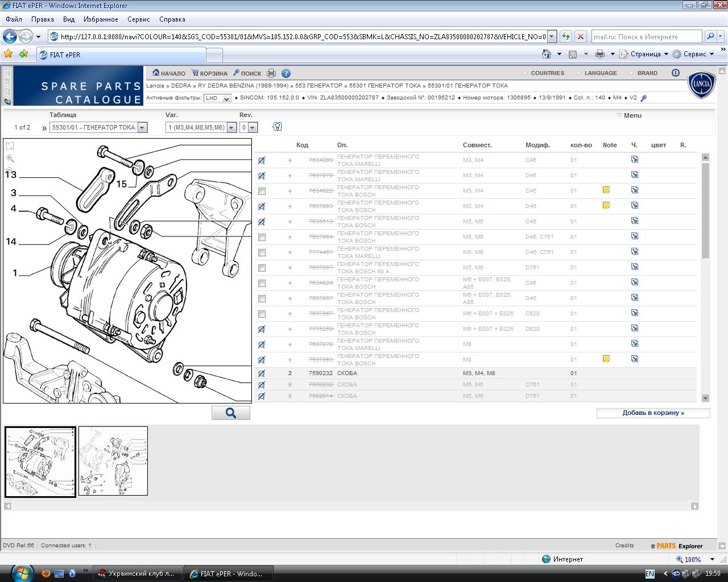Viewport: 728px width, 582px height.
Task: Click browser stop button
Action: tap(581, 36)
